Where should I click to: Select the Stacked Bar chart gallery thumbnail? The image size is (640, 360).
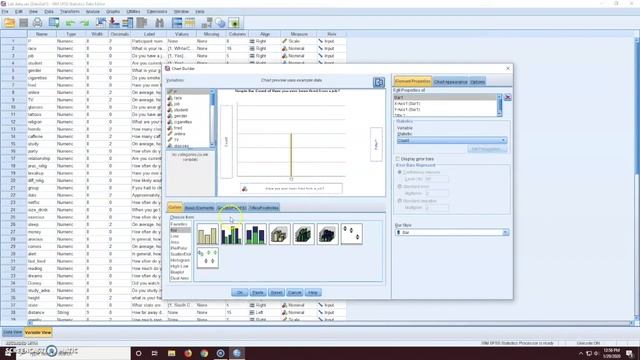click(x=256, y=234)
